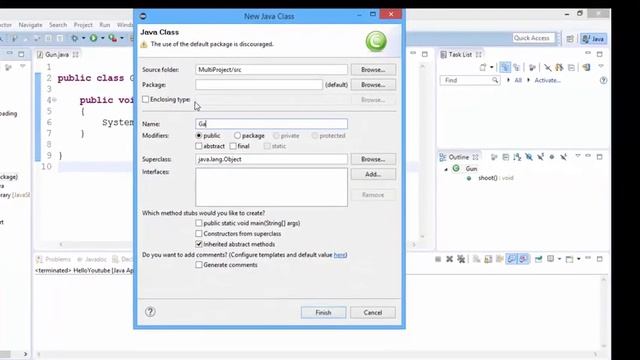The width and height of the screenshot is (640, 360).
Task: Click Focus on Active Task icon in Outline
Action: click(x=494, y=157)
